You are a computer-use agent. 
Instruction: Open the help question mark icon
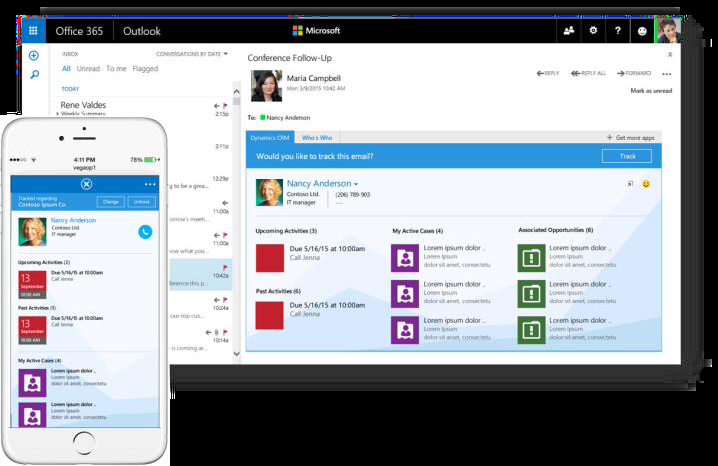pyautogui.click(x=618, y=31)
